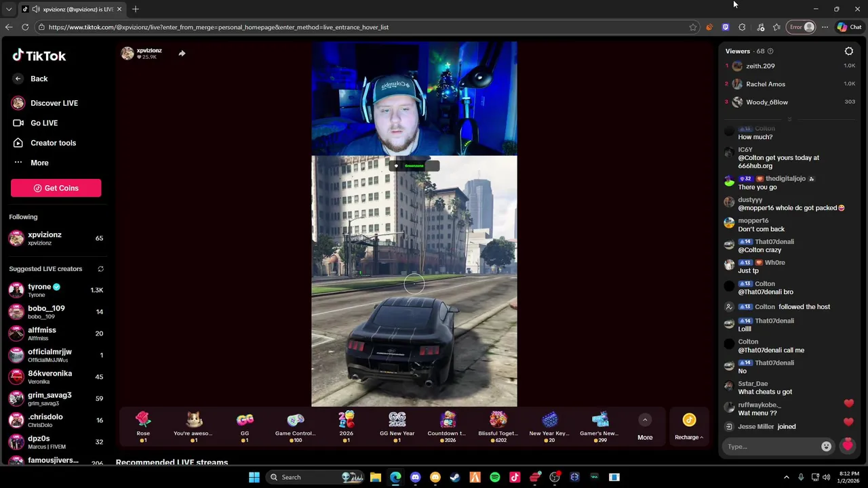Open officialmrjjw live stream
The image size is (868, 488).
coord(56,355)
